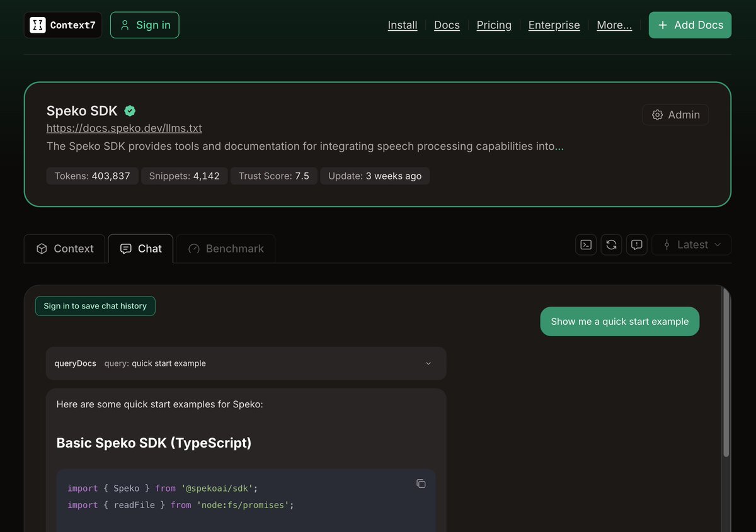The width and height of the screenshot is (756, 532).
Task: Click the terminal command icon button
Action: (x=586, y=245)
